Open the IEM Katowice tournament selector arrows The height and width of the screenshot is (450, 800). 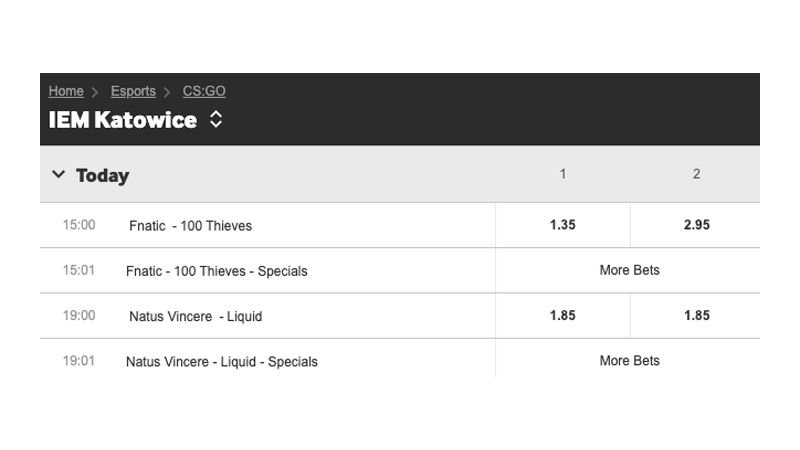pyautogui.click(x=216, y=119)
